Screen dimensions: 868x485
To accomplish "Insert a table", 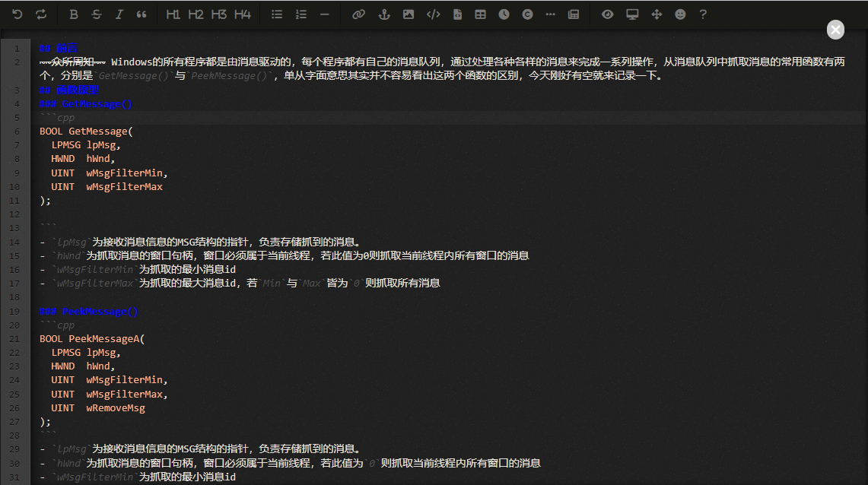I will [x=482, y=14].
